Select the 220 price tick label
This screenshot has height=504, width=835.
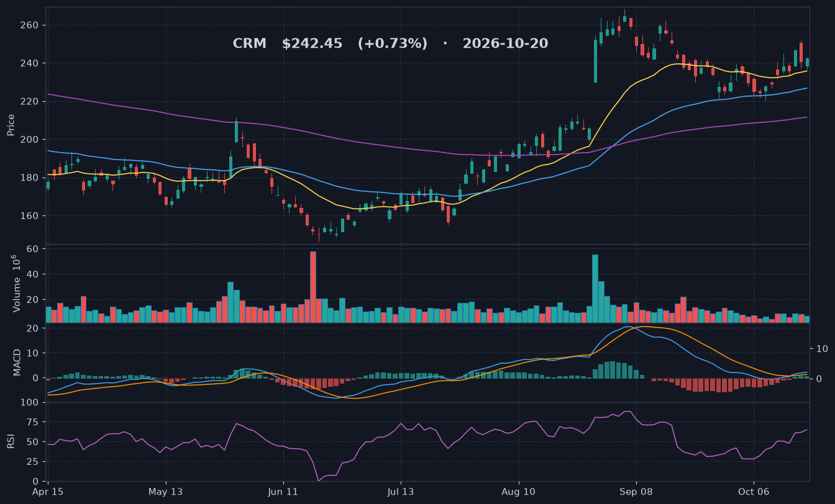[30, 101]
